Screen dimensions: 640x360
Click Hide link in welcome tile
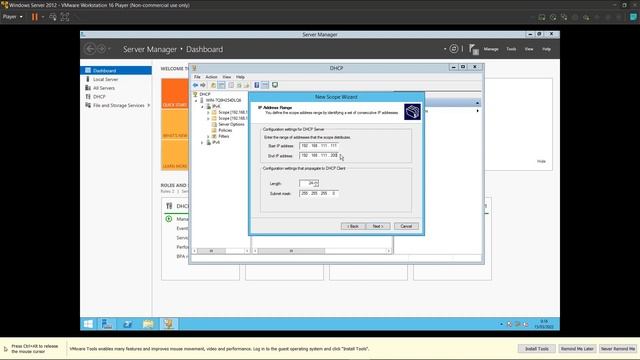[x=541, y=162]
